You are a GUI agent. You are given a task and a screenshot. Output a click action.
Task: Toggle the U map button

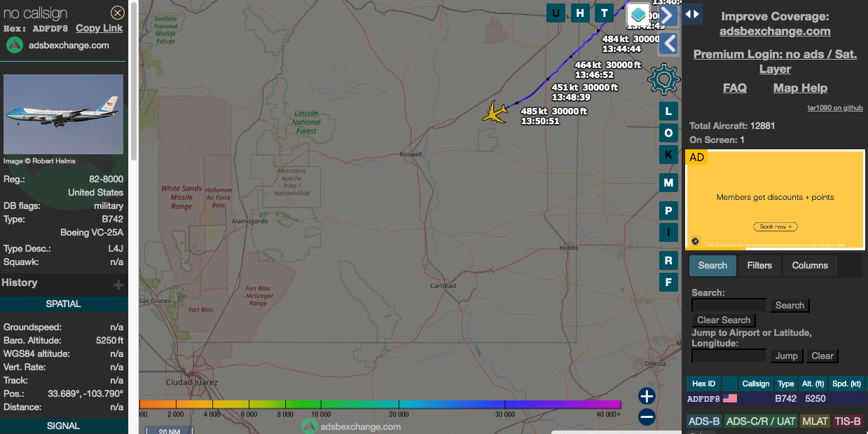click(x=556, y=13)
